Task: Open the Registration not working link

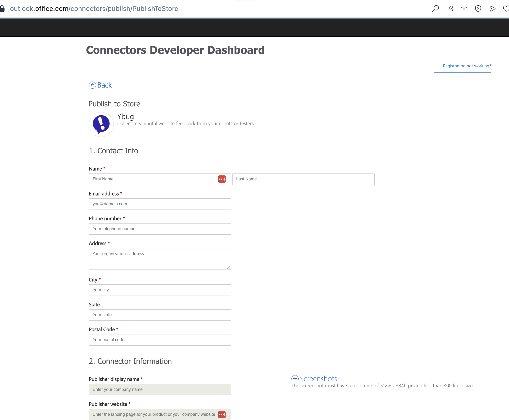Action: (467, 66)
